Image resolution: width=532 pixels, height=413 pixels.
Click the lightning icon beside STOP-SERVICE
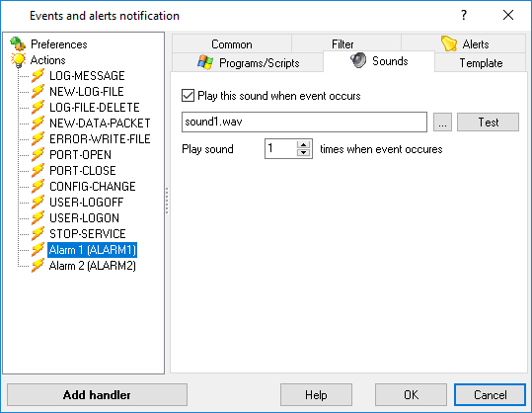[x=38, y=233]
